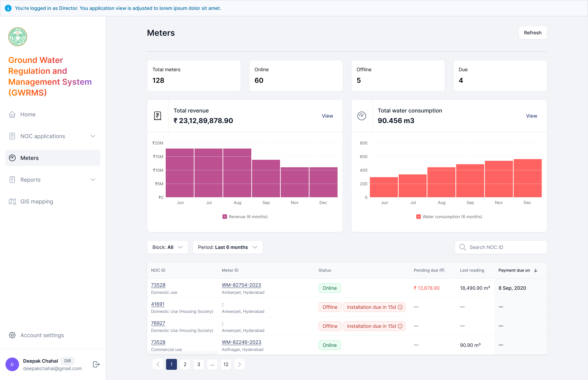The height and width of the screenshot is (380, 588).
Task: Click the gauge icon in Total water consumption
Action: (x=362, y=116)
